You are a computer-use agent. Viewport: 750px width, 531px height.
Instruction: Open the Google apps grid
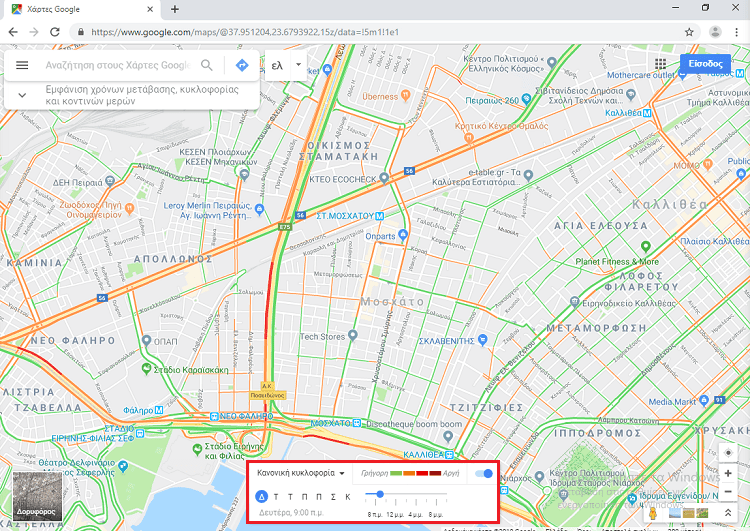[661, 64]
